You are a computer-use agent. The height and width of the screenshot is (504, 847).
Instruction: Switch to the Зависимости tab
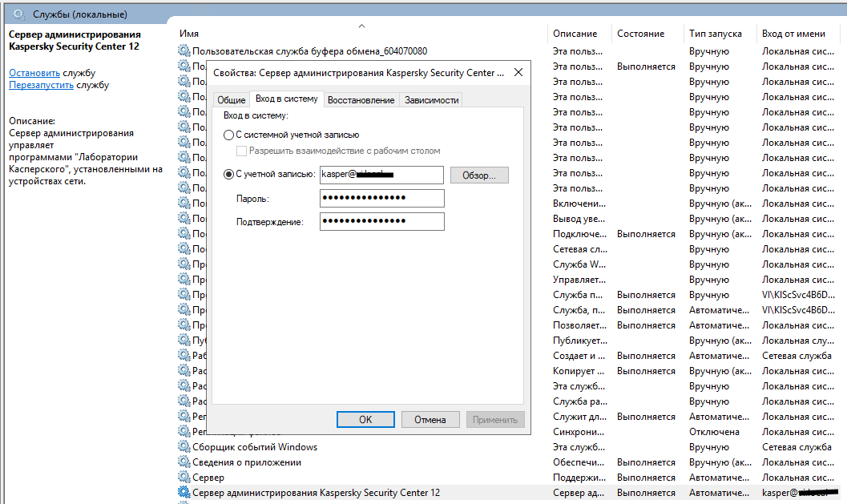(431, 100)
